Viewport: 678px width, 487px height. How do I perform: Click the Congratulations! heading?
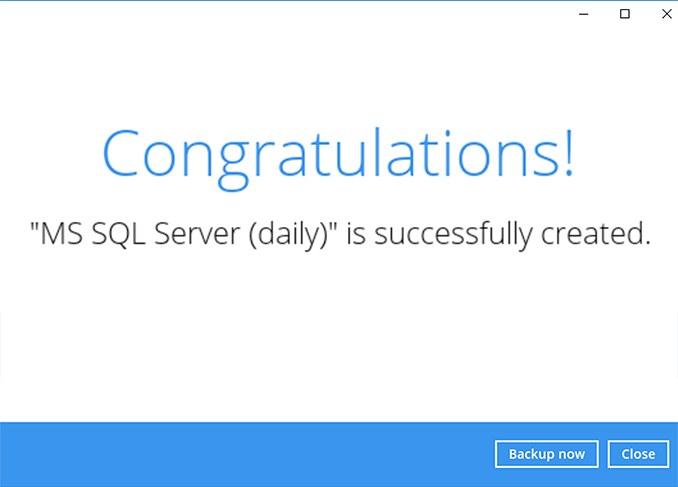pyautogui.click(x=338, y=153)
